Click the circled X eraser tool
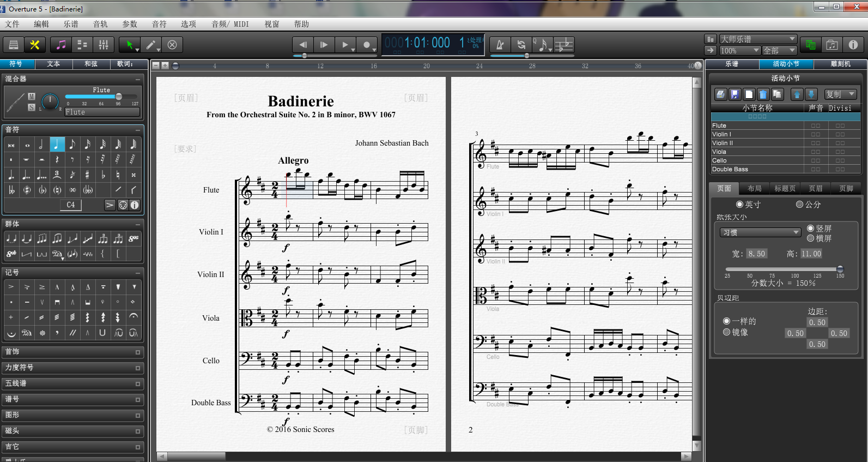Screen dimensions: 868x462 [172, 45]
